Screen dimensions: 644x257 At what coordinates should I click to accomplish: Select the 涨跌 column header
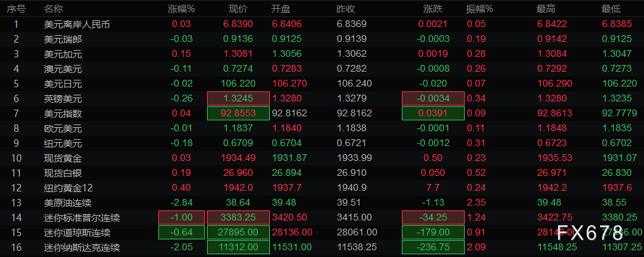click(x=433, y=9)
